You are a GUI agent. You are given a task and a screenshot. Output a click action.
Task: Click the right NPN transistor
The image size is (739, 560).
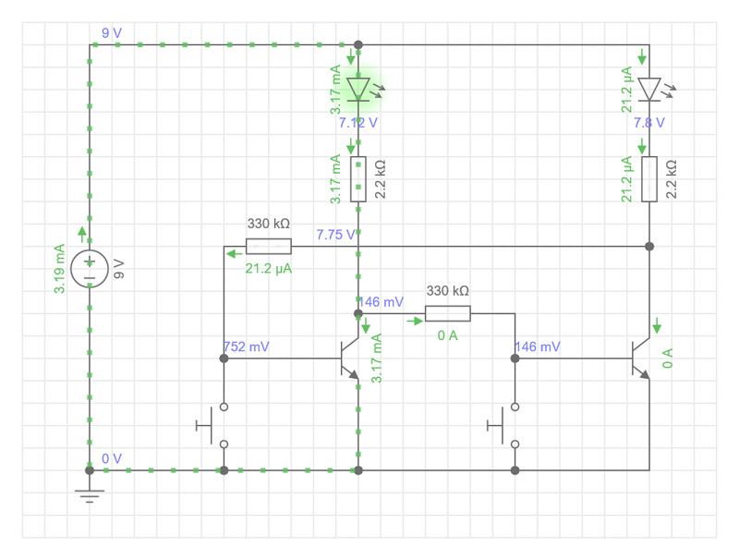tap(640, 359)
